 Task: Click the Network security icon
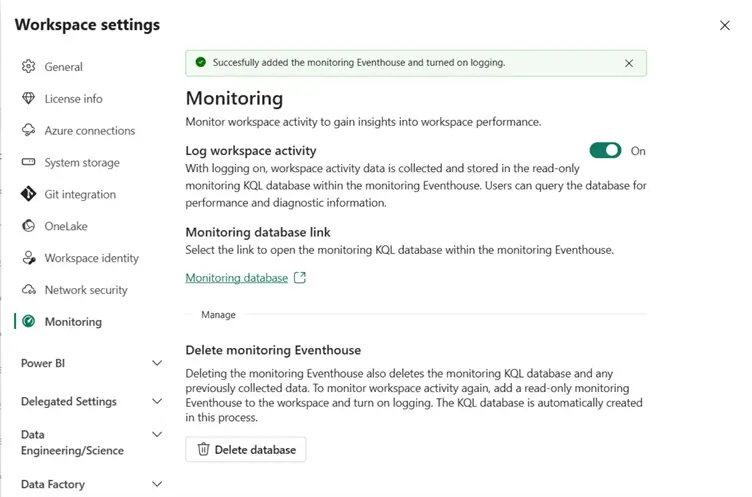[28, 290]
